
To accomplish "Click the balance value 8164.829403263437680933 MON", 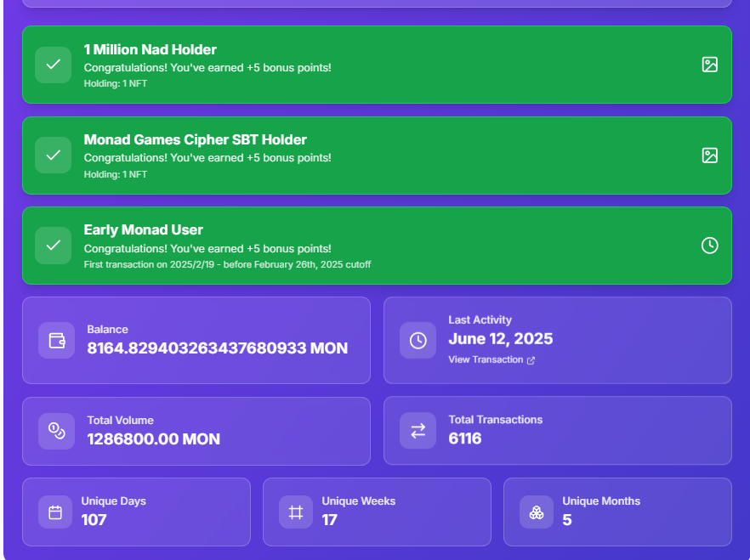I will [217, 348].
